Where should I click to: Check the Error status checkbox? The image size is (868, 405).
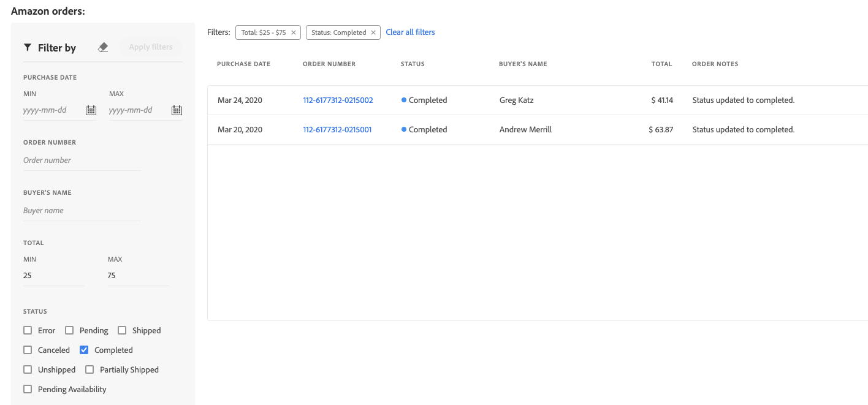pyautogui.click(x=28, y=330)
